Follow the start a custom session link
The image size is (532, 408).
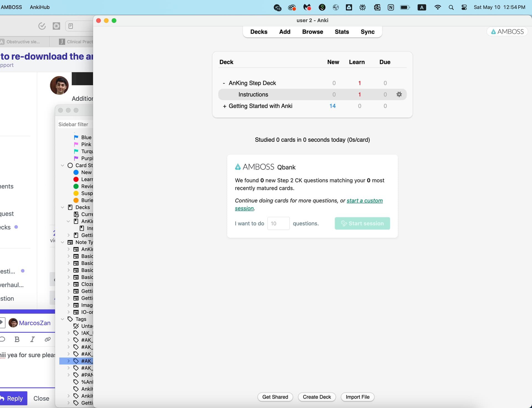click(364, 201)
